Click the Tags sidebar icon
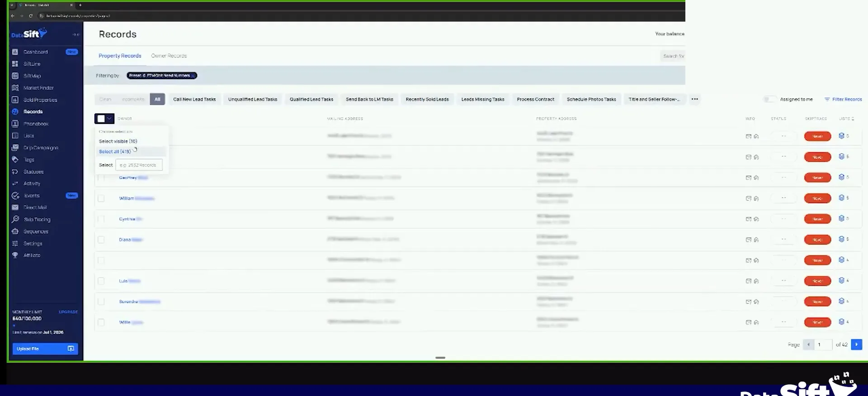868x396 pixels. coord(15,160)
